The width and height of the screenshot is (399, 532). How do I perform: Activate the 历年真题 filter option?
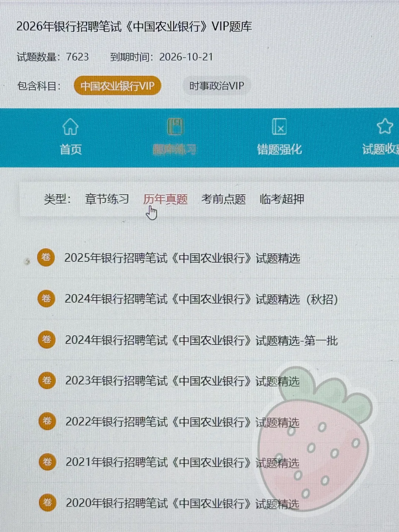[166, 199]
